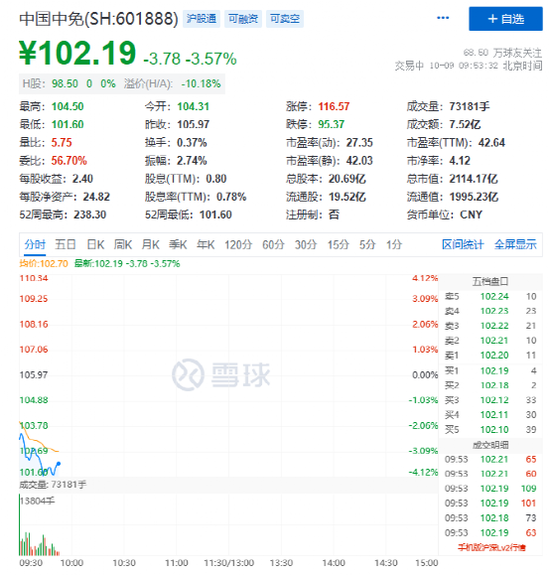
Task: Click the 最低 101.60 value
Action: [x=68, y=124]
